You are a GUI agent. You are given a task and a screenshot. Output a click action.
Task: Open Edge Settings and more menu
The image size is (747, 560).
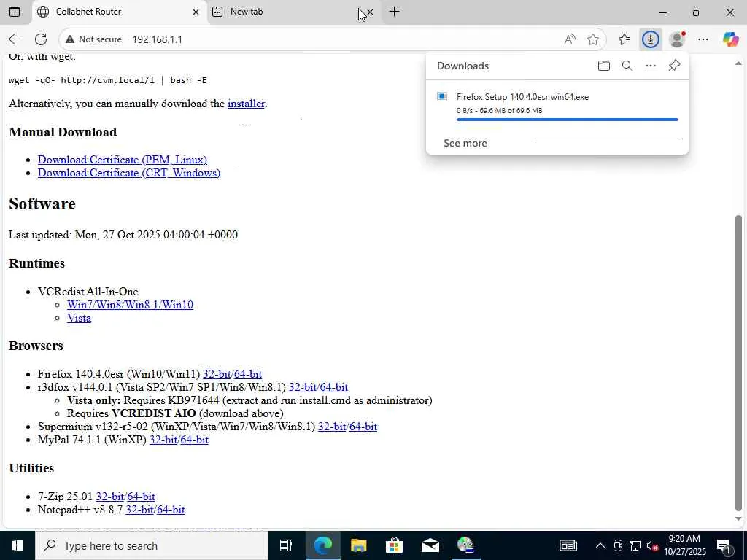(703, 39)
